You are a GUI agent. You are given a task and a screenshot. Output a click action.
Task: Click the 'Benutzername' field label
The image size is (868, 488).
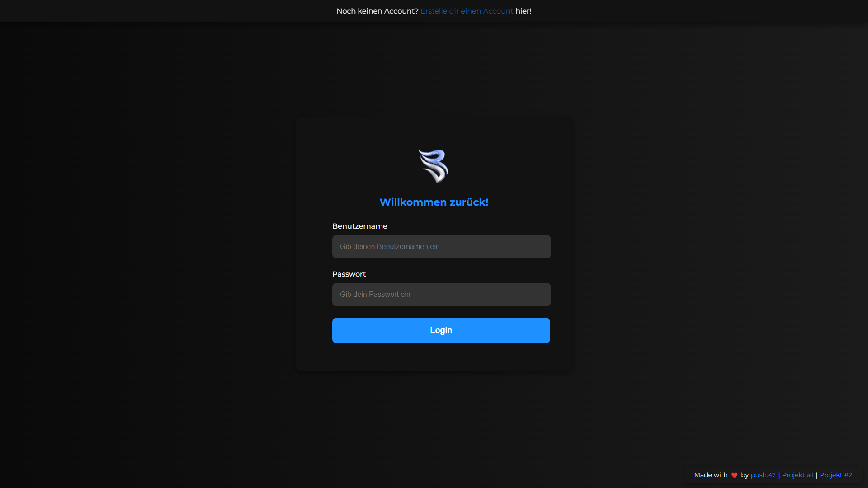tap(359, 226)
